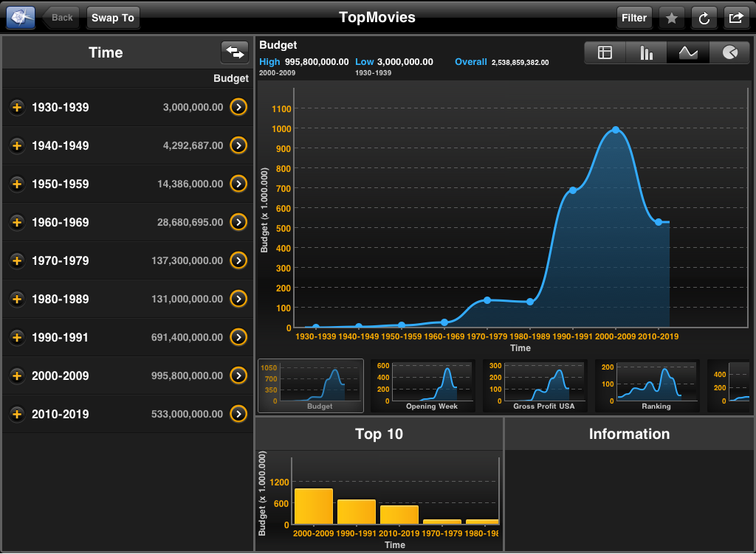Tap the star favorites icon
Screen dimensions: 756x554
(671, 18)
